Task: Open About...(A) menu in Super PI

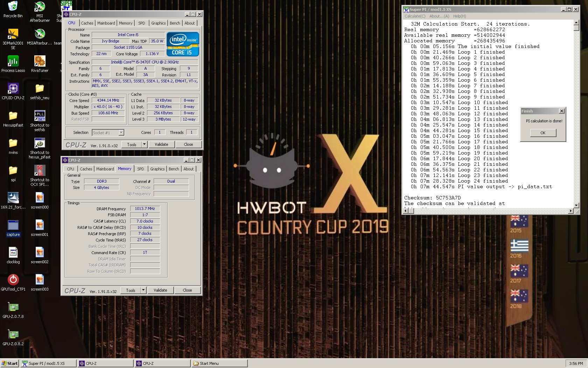Action: [x=439, y=16]
